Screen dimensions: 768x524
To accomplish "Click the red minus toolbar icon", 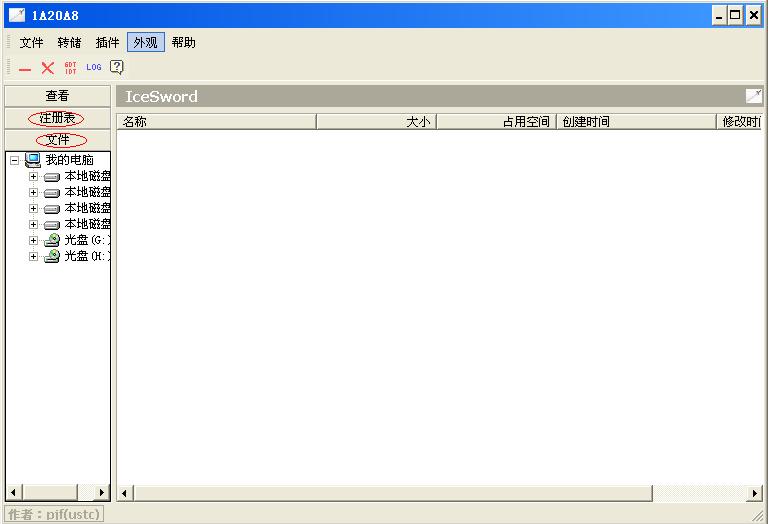I will (x=25, y=70).
